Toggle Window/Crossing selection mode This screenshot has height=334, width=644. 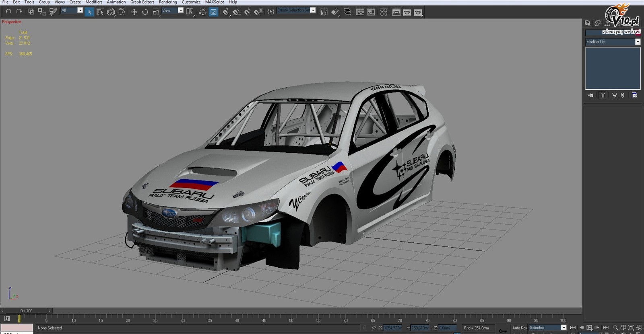121,12
